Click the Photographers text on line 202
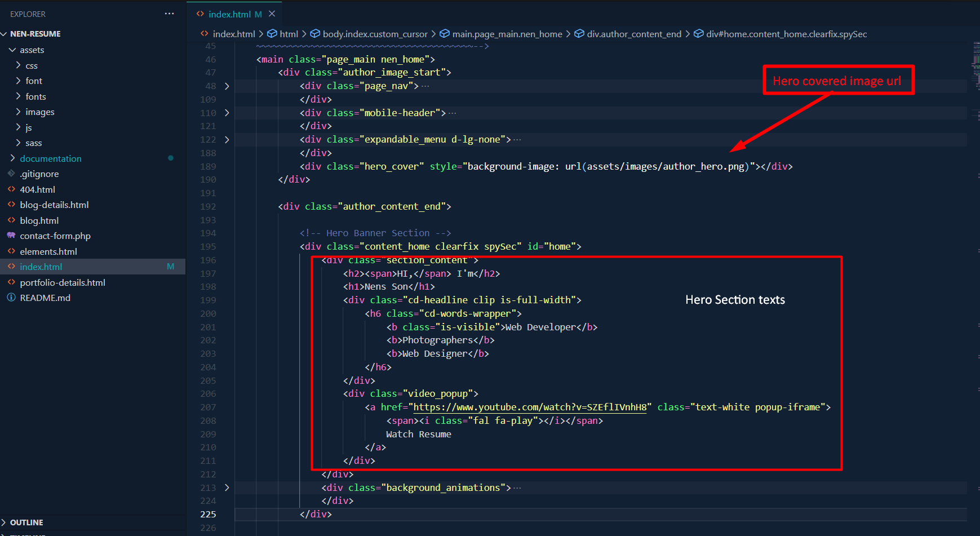Viewport: 980px width, 536px height. click(x=437, y=340)
